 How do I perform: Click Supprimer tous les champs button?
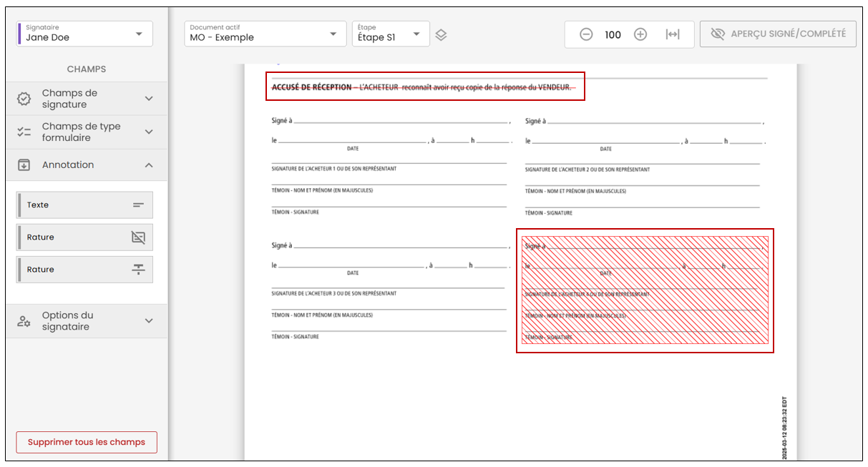(x=87, y=442)
